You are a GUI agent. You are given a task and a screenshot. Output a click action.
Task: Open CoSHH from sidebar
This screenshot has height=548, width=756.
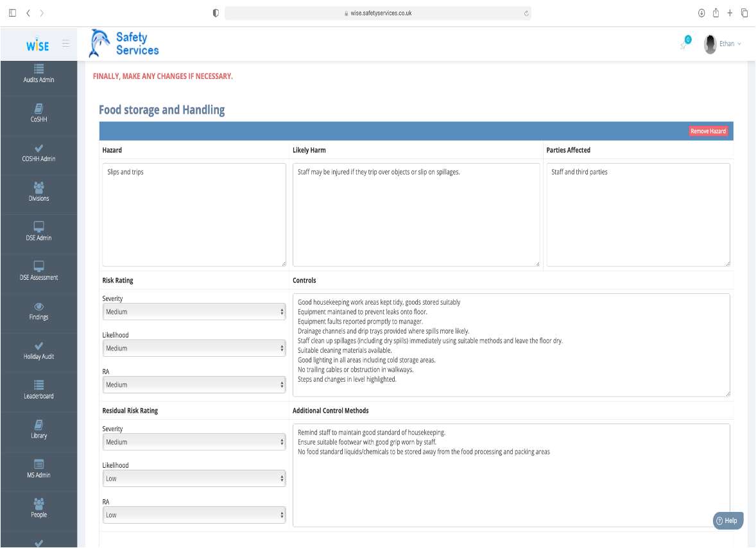pyautogui.click(x=39, y=114)
